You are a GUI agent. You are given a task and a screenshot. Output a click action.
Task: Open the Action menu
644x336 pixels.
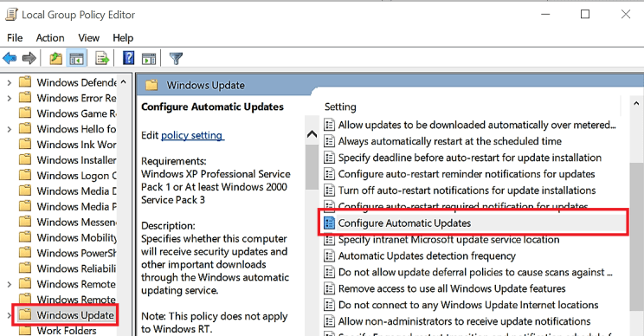click(x=50, y=38)
